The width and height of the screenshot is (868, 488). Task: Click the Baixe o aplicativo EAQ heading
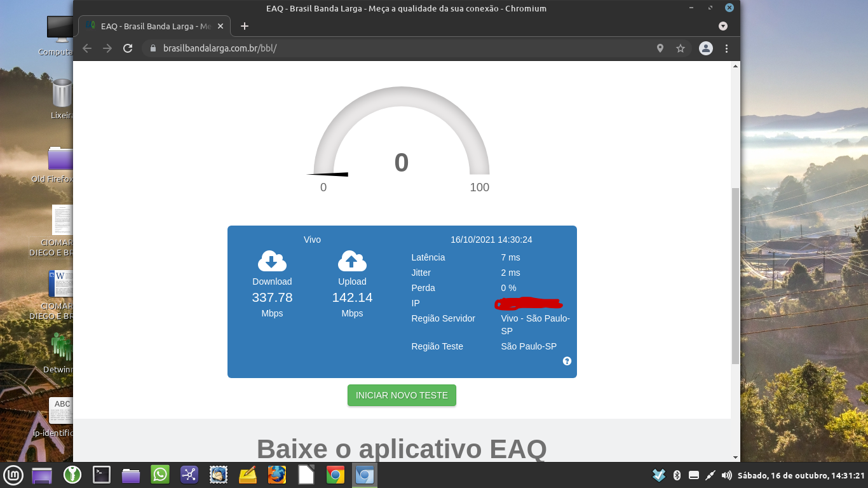402,449
